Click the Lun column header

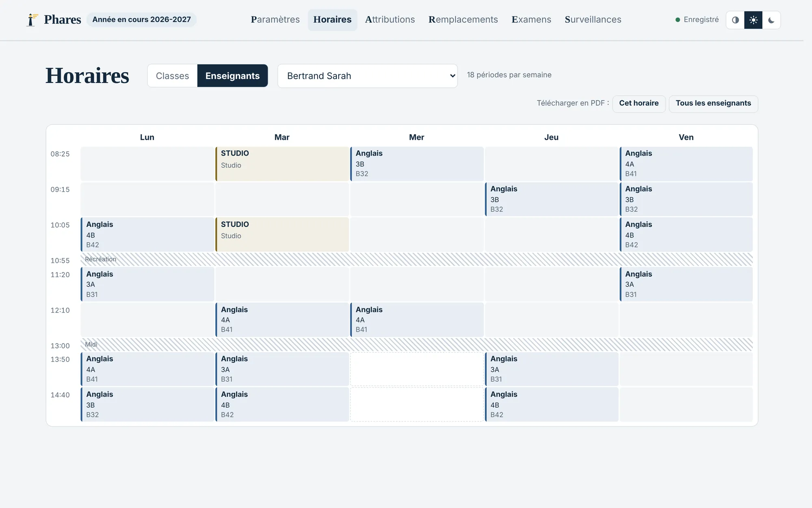click(147, 137)
